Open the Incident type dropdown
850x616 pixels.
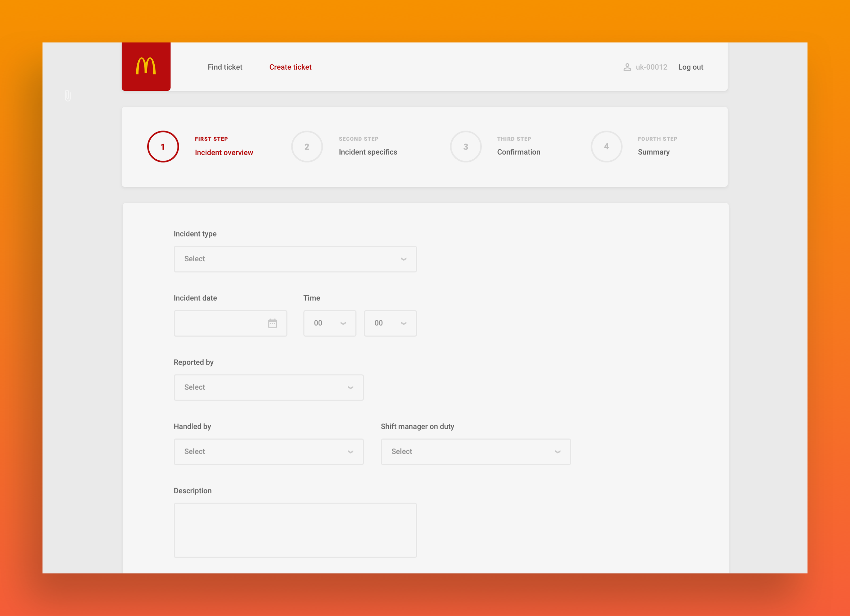click(295, 259)
